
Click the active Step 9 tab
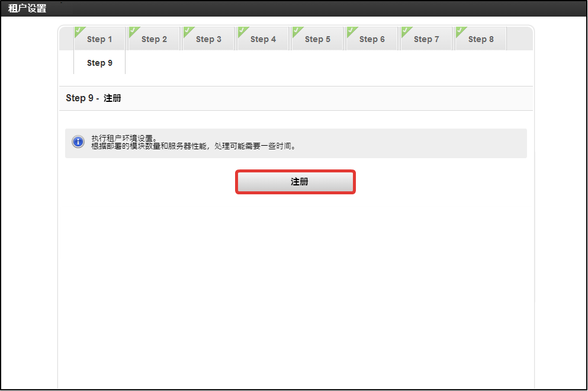(x=99, y=63)
